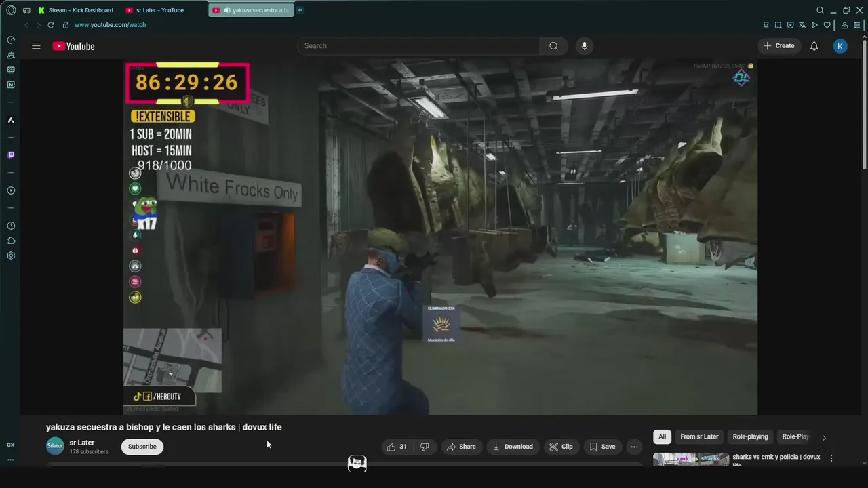The width and height of the screenshot is (868, 488).
Task: Click the GX icon in sidebar bottom
Action: [11, 445]
